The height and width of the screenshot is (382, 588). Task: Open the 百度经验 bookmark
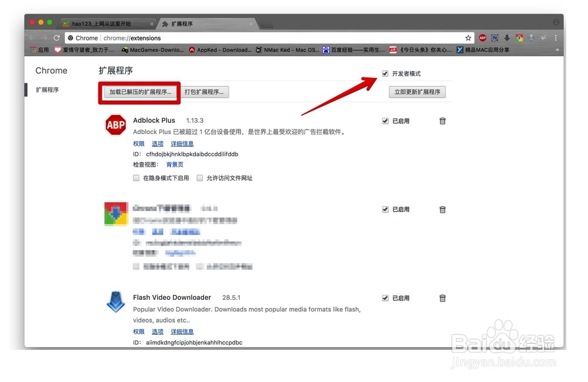pyautogui.click(x=353, y=50)
